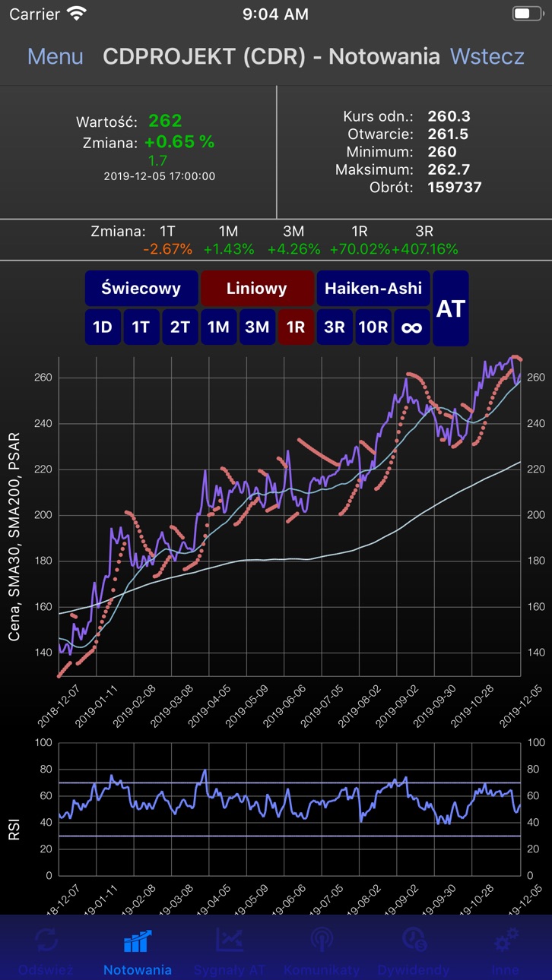
Task: Select the 1R one-year range
Action: (x=296, y=327)
